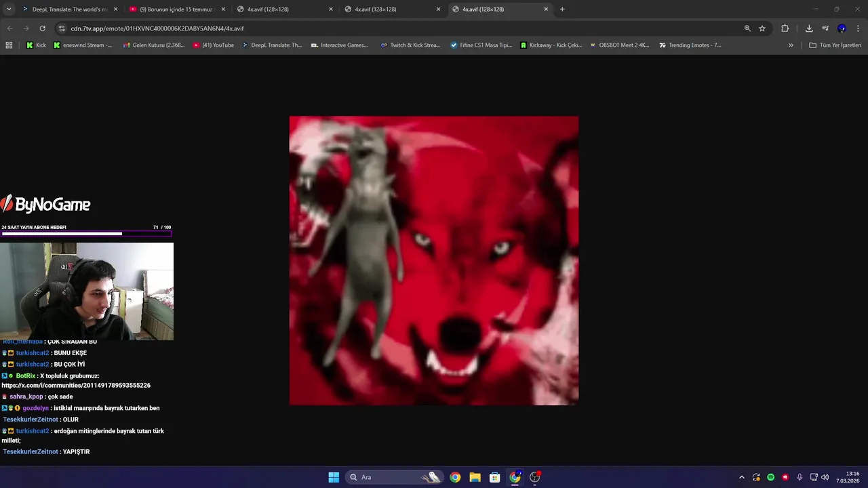868x488 pixels.
Task: Open the zoom magnifier icon in address bar
Action: [747, 28]
